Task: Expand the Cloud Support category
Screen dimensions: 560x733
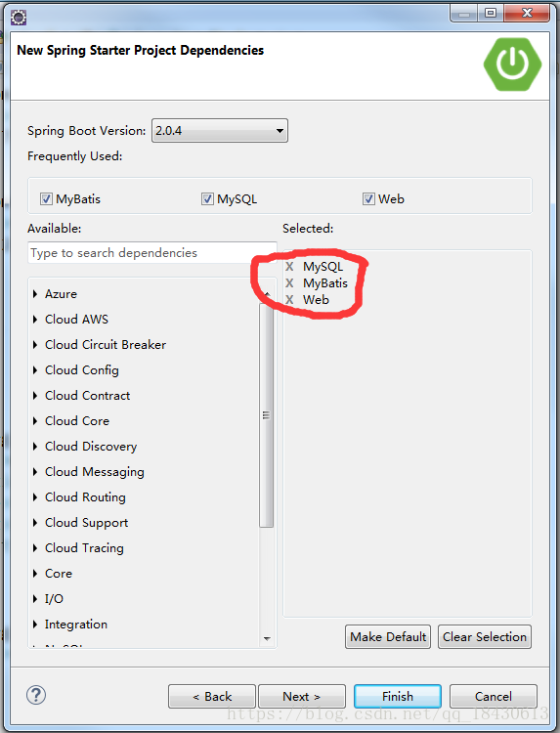Action: 35,523
